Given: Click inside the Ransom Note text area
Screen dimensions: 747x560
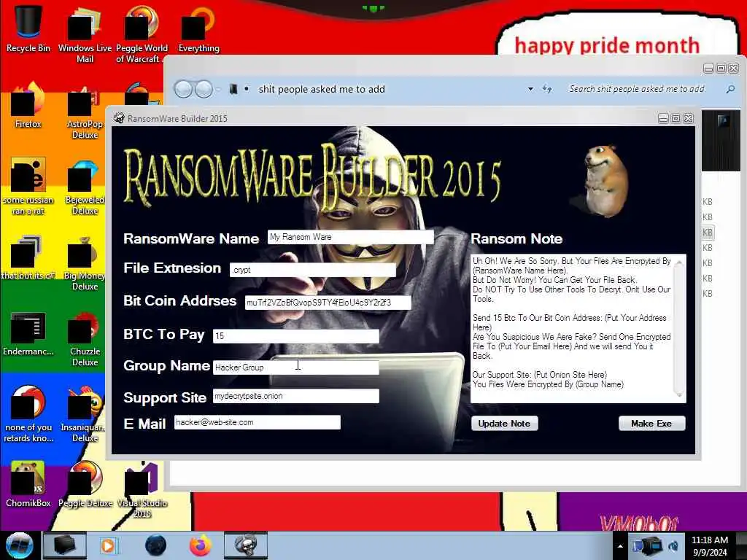Looking at the screenshot, I should tap(572, 329).
